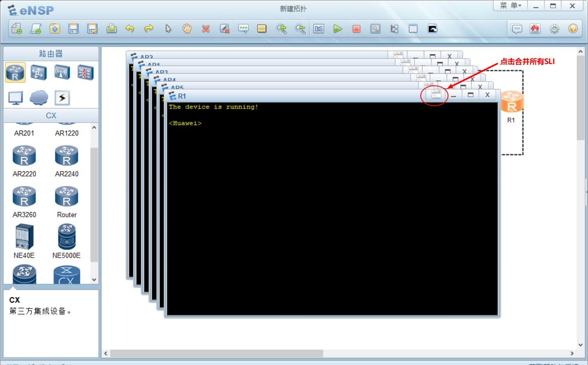The width and height of the screenshot is (588, 365).
Task: Select the R1 router on the canvas
Action: pos(512,102)
